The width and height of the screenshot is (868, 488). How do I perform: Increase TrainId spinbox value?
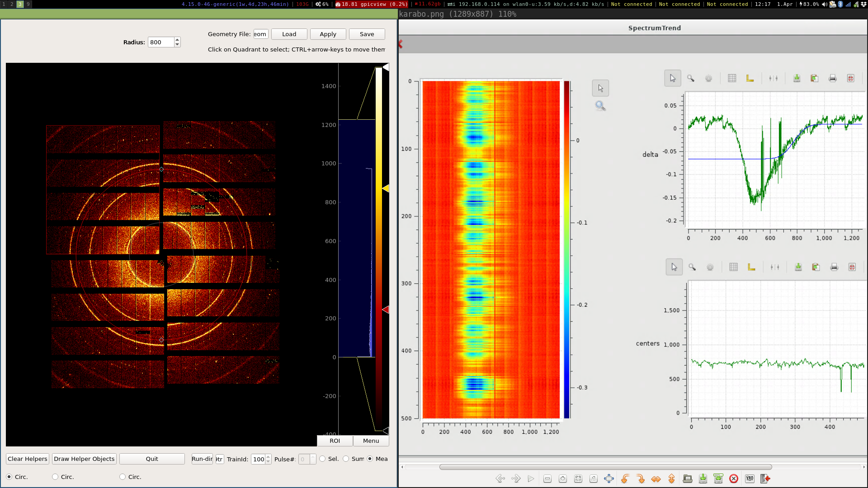[268, 457]
